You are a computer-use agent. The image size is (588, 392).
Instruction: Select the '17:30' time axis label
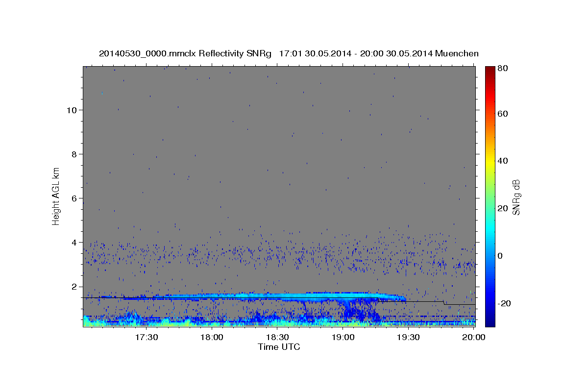click(x=147, y=337)
